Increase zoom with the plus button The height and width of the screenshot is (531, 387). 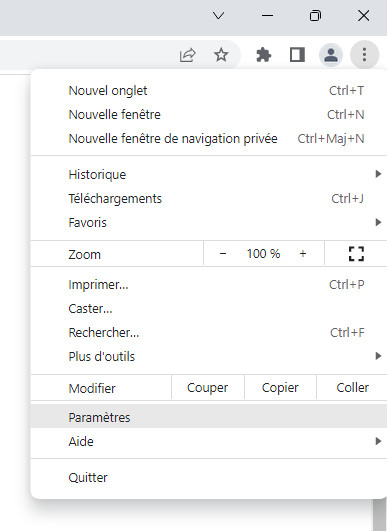pyautogui.click(x=303, y=254)
